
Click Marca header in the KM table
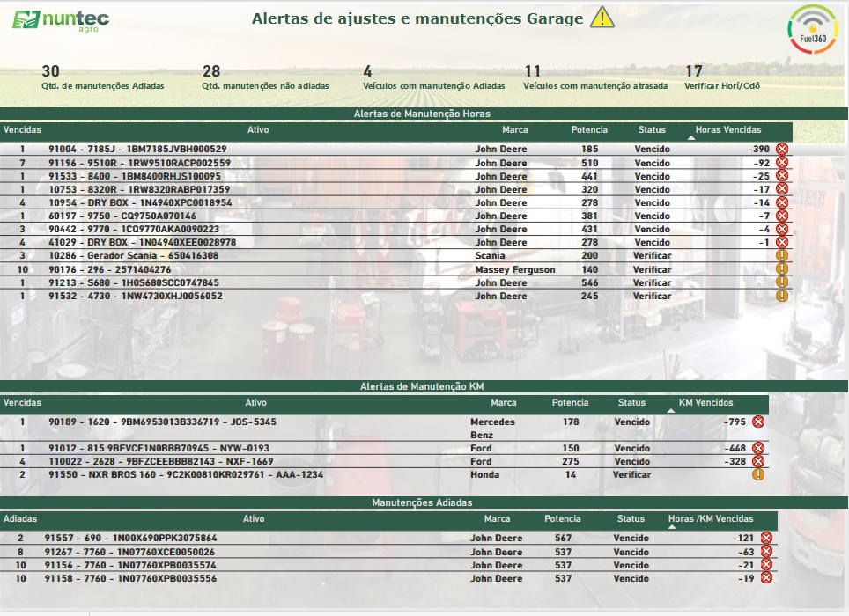[x=504, y=402]
